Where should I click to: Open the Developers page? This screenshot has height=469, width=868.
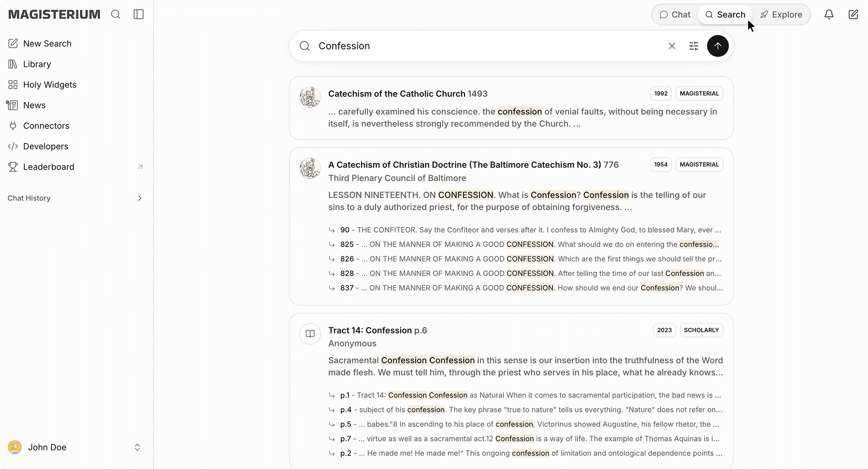pos(38,147)
